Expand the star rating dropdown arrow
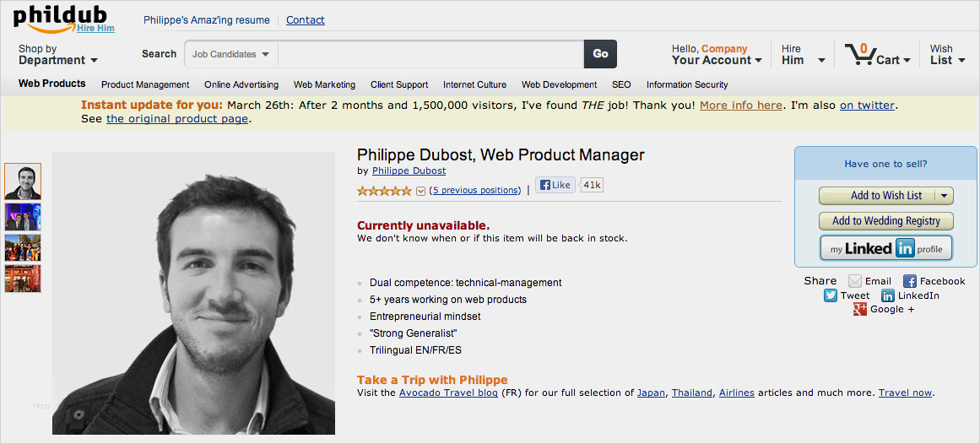Image resolution: width=980 pixels, height=444 pixels. tap(420, 191)
